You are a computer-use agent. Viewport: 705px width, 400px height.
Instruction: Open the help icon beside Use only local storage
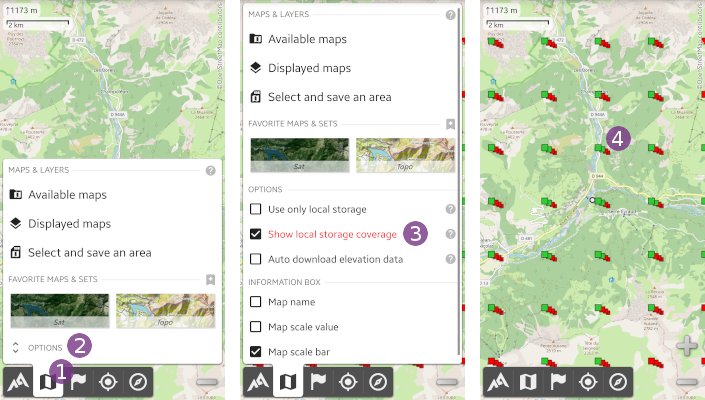coord(450,210)
